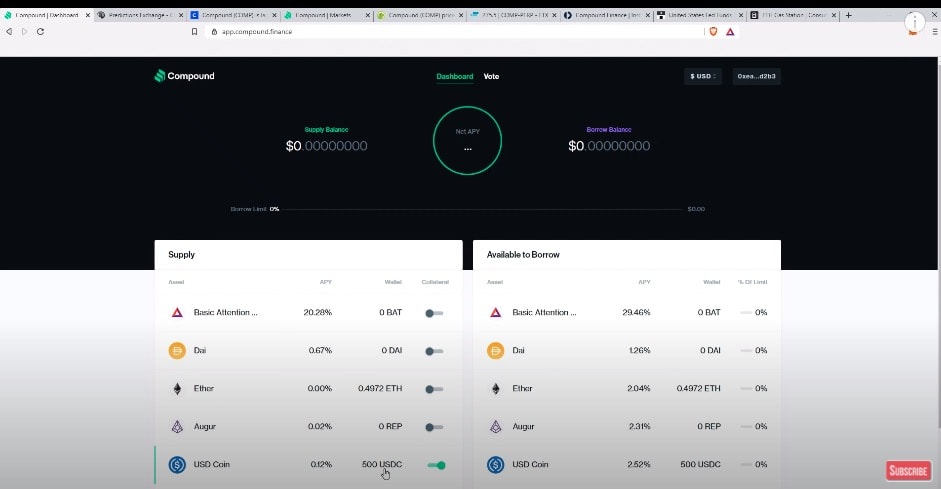Click the Augur icon in Supply list
The image size is (941, 489).
coord(177,427)
